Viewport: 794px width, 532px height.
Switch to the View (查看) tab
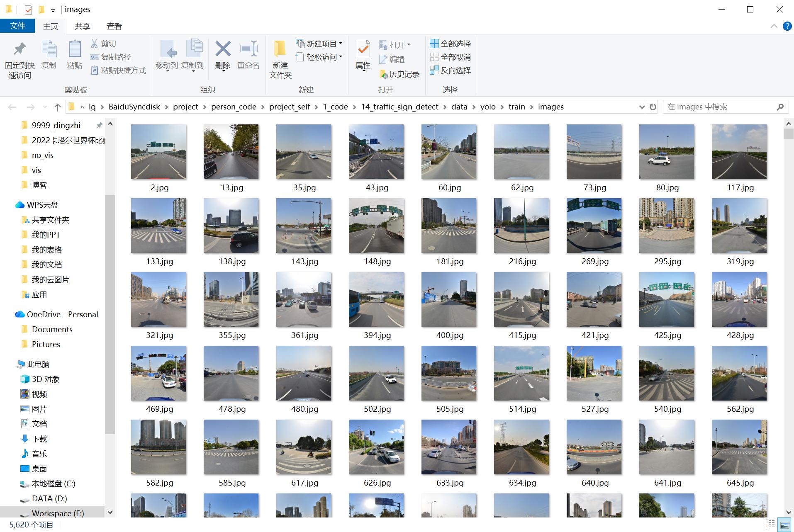pos(114,26)
